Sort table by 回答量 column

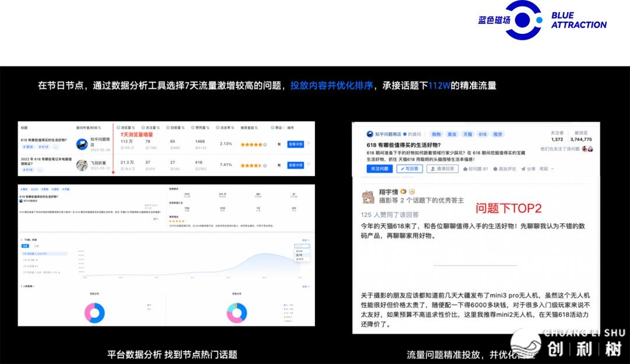click(176, 128)
